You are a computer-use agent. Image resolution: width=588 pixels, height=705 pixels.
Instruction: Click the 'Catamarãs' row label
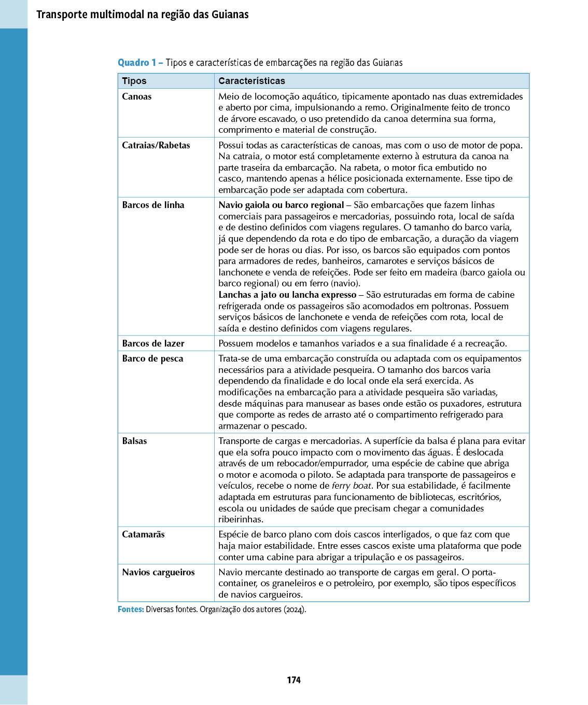(143, 534)
